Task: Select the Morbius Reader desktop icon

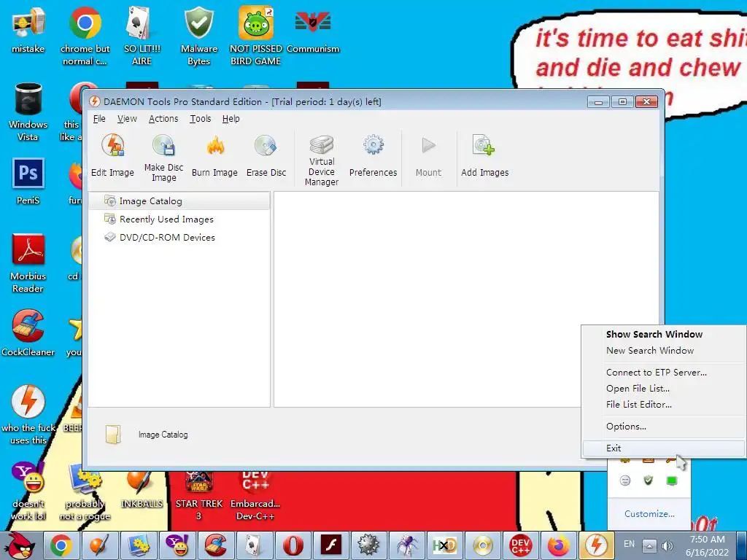Action: 28,263
